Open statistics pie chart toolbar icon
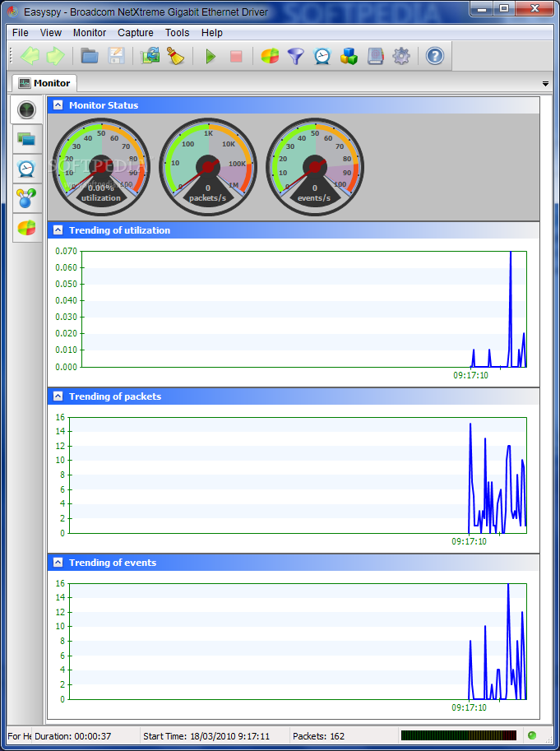The image size is (560, 751). 270,56
